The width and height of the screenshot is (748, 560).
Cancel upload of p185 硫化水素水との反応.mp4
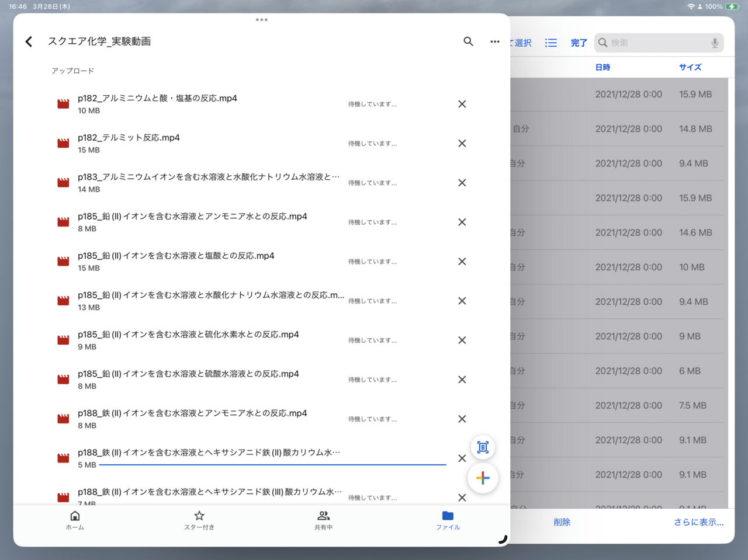pyautogui.click(x=462, y=340)
